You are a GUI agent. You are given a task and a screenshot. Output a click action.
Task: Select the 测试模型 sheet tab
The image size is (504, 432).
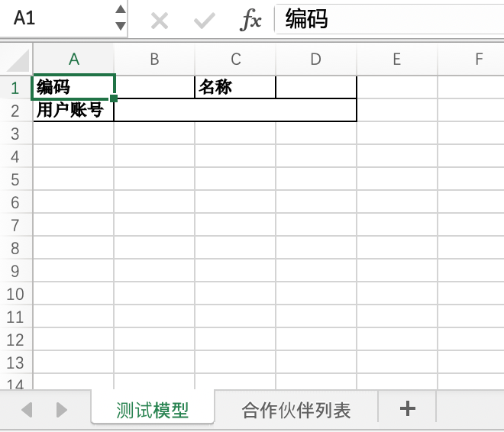pyautogui.click(x=153, y=411)
